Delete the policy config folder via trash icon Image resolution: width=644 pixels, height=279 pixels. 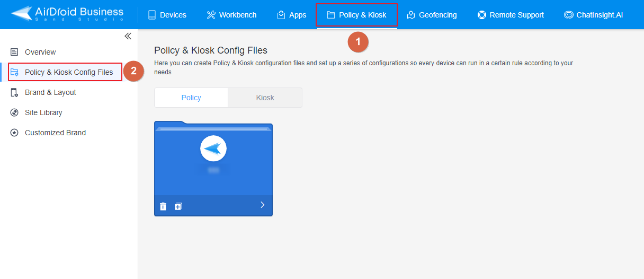point(163,206)
